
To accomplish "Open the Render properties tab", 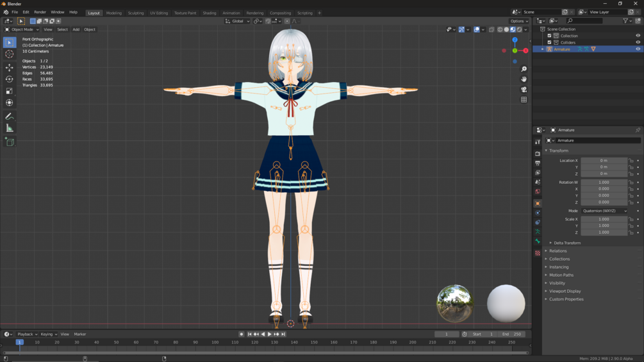I will coord(538,154).
